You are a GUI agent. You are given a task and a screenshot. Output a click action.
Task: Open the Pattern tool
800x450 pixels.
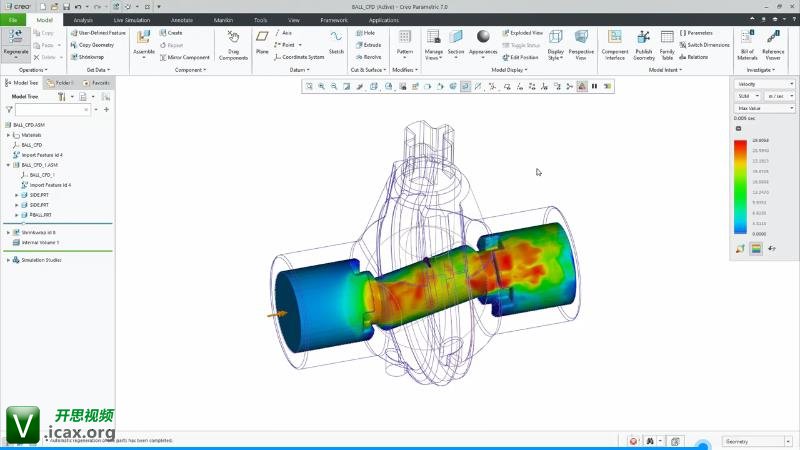pos(405,43)
